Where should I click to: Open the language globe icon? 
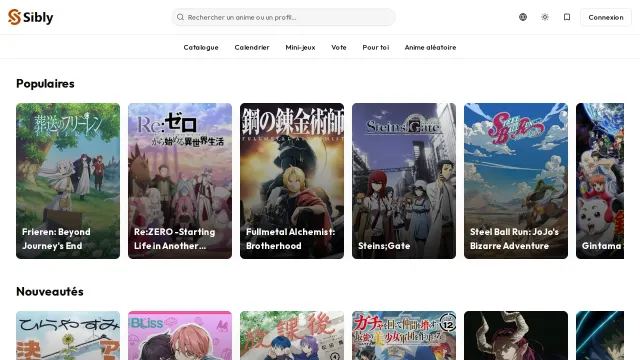coord(523,17)
